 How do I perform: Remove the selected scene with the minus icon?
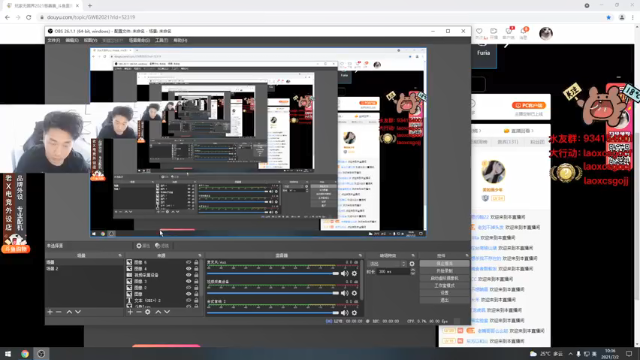59,312
